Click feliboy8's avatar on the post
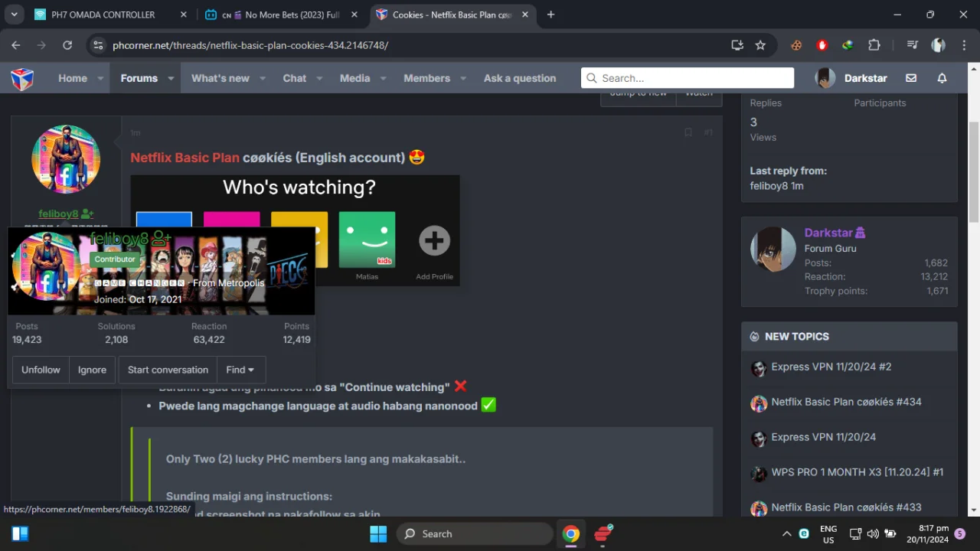 66,159
